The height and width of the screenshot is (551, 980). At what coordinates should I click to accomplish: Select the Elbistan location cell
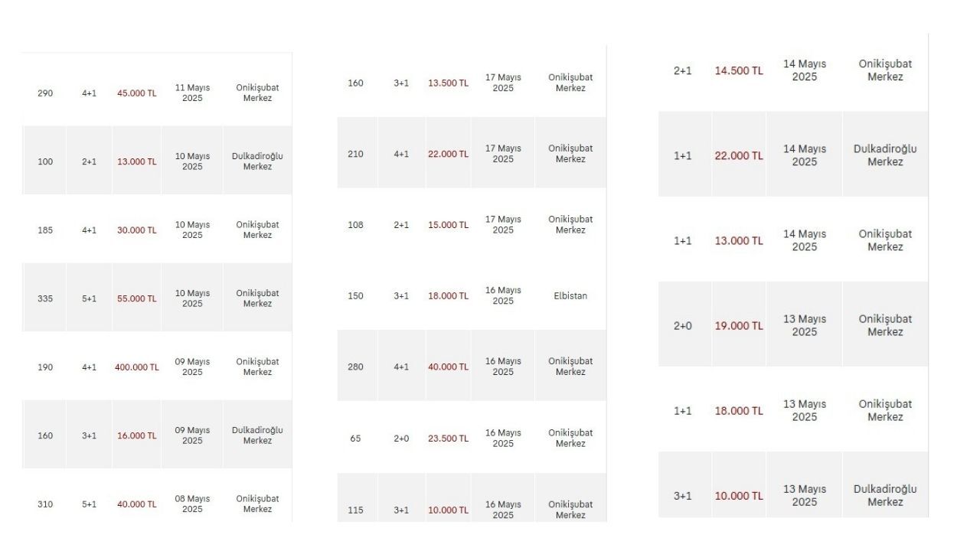pyautogui.click(x=570, y=296)
